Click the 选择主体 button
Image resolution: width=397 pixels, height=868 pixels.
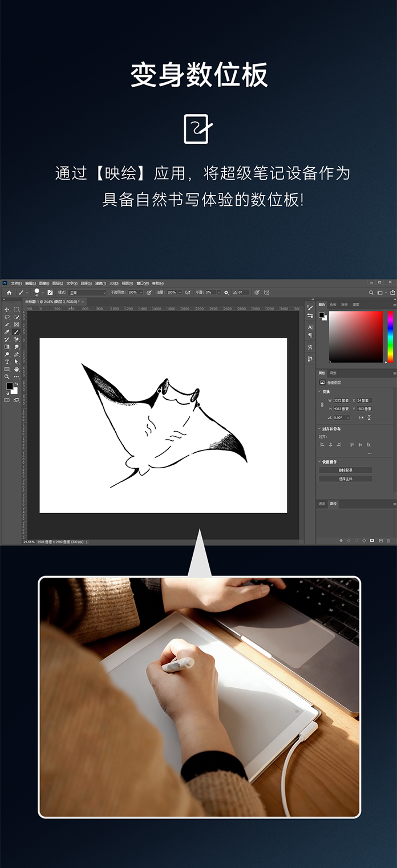(x=346, y=478)
